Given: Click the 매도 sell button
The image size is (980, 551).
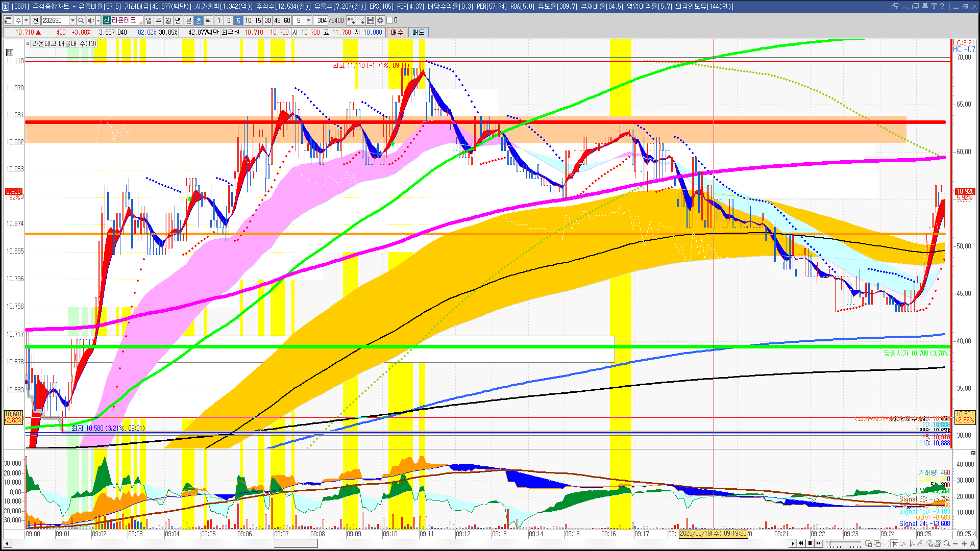Looking at the screenshot, I should pos(419,32).
